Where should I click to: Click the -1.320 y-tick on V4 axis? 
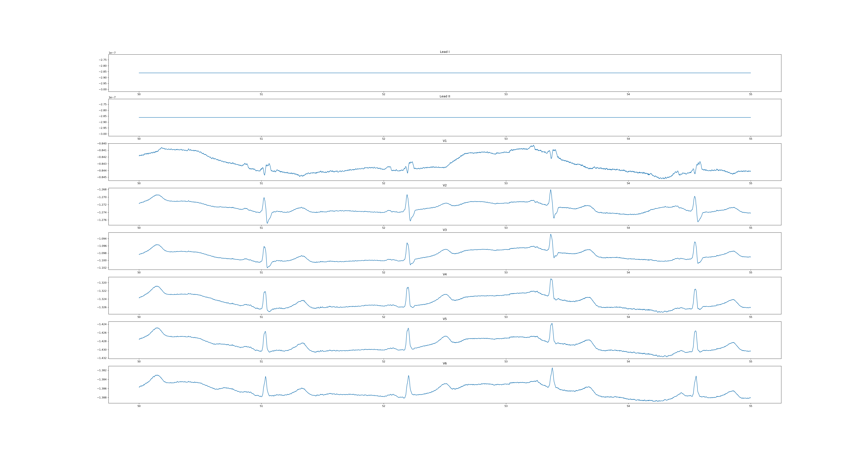(x=102, y=283)
